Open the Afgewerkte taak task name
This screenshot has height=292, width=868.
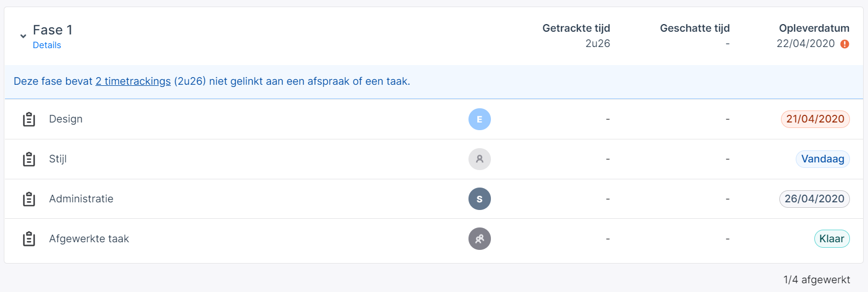89,239
